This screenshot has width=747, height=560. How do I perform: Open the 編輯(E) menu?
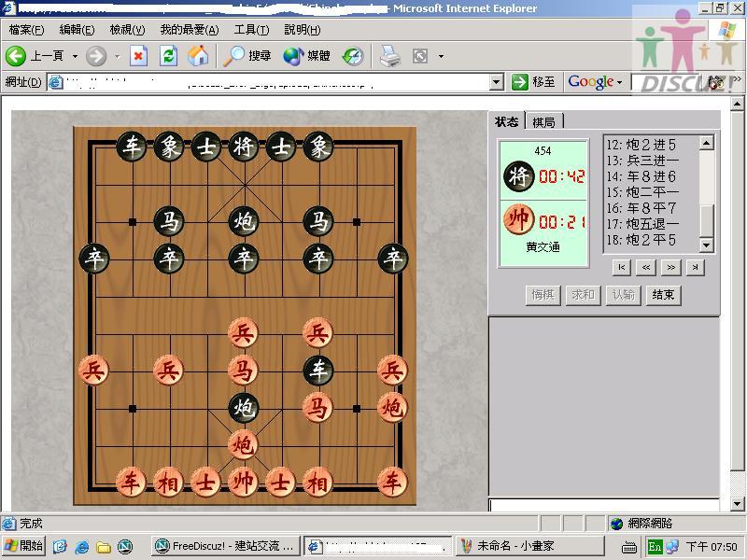[77, 30]
